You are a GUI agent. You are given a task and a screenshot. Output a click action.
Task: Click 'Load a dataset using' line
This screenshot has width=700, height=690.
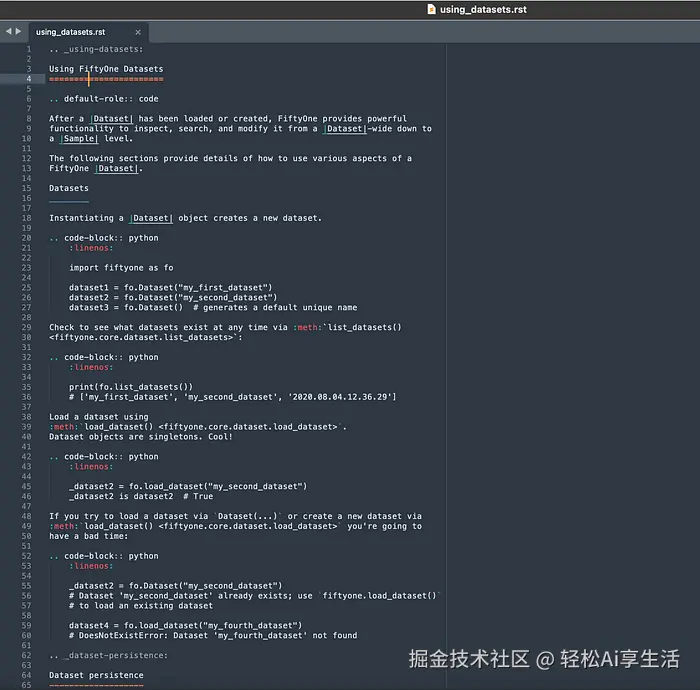[99, 417]
